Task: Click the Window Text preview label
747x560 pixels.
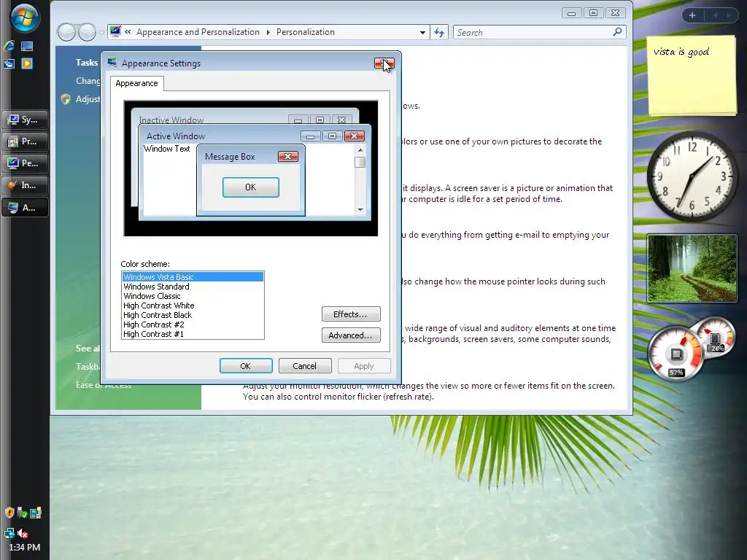Action: tap(167, 149)
